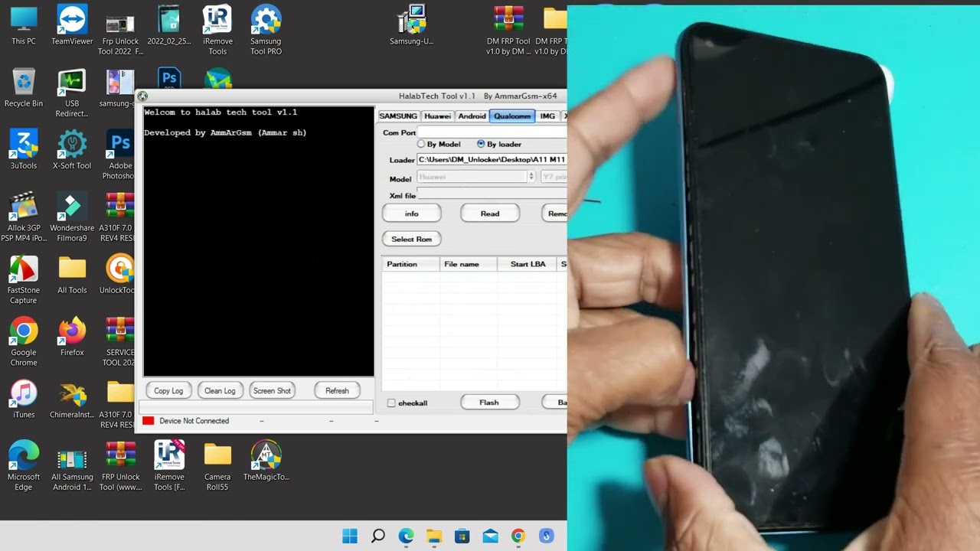Open iTunes desktop shortcut
This screenshot has width=980, height=551.
pyautogui.click(x=24, y=399)
